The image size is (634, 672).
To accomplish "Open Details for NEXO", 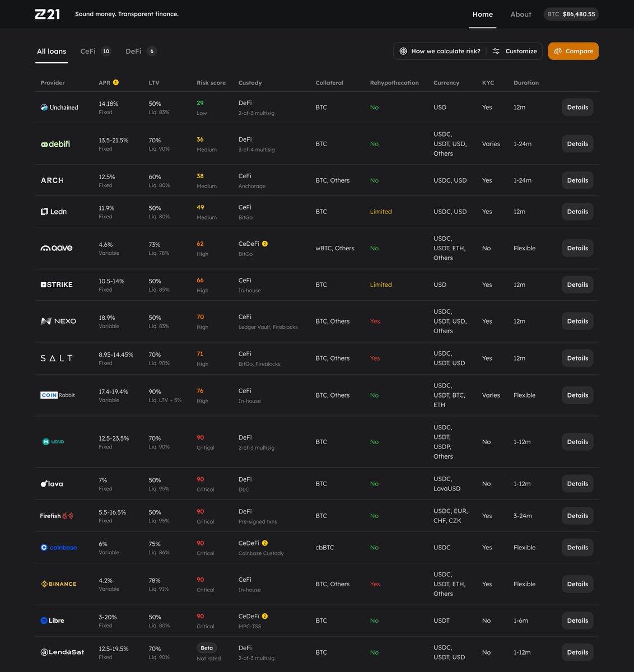I will click(x=577, y=321).
